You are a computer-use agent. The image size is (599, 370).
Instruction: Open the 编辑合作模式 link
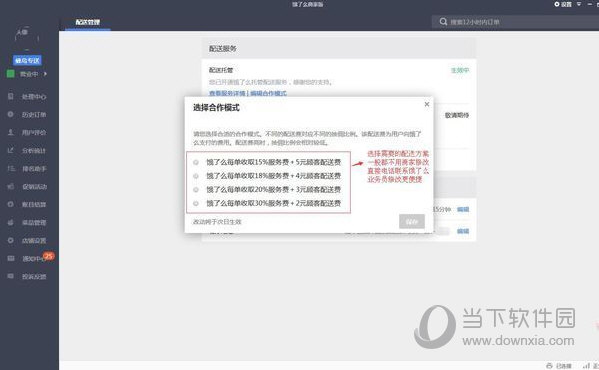[268, 94]
